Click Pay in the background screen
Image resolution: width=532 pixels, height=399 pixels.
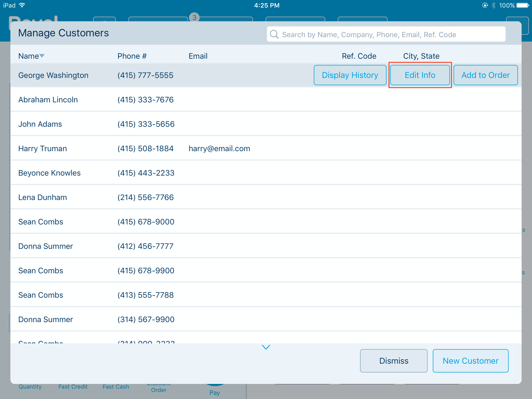[215, 393]
